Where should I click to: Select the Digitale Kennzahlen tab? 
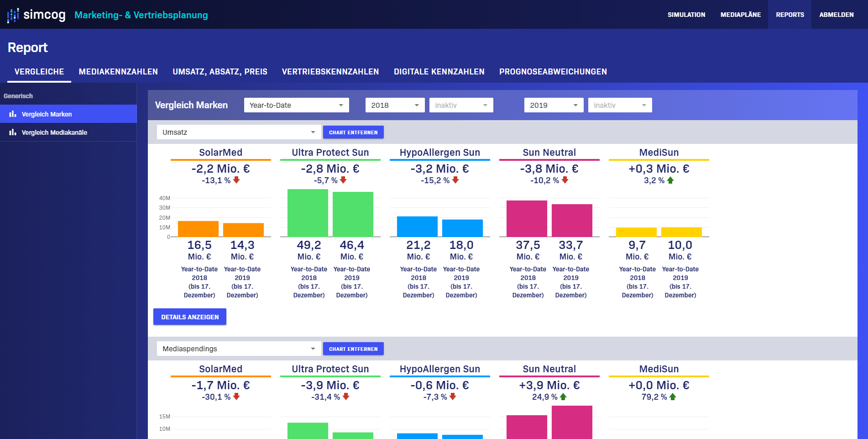click(x=439, y=72)
